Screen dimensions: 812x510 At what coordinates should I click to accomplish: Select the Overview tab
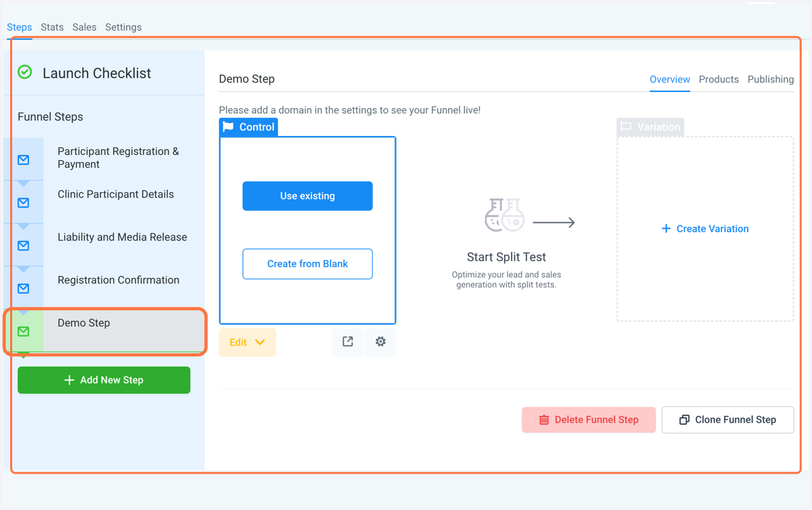pos(670,79)
